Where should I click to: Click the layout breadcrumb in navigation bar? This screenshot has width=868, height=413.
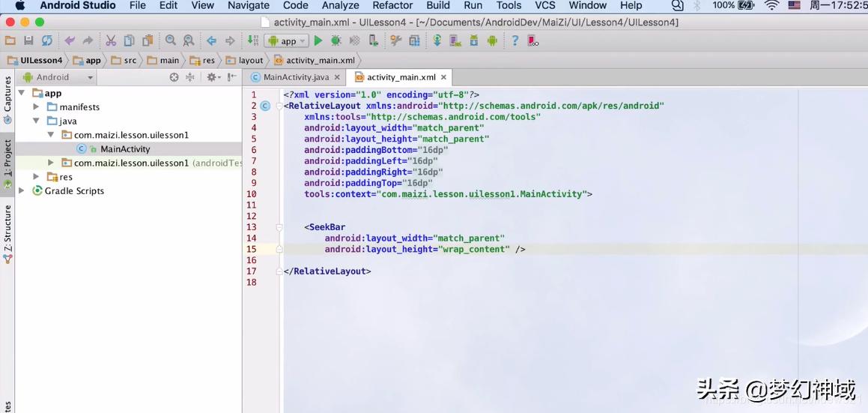[250, 61]
